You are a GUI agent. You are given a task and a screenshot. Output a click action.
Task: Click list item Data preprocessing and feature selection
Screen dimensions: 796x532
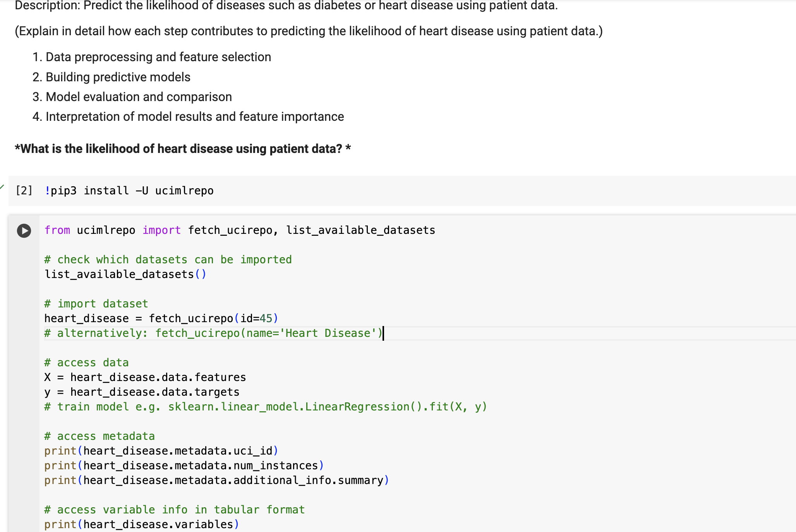158,57
